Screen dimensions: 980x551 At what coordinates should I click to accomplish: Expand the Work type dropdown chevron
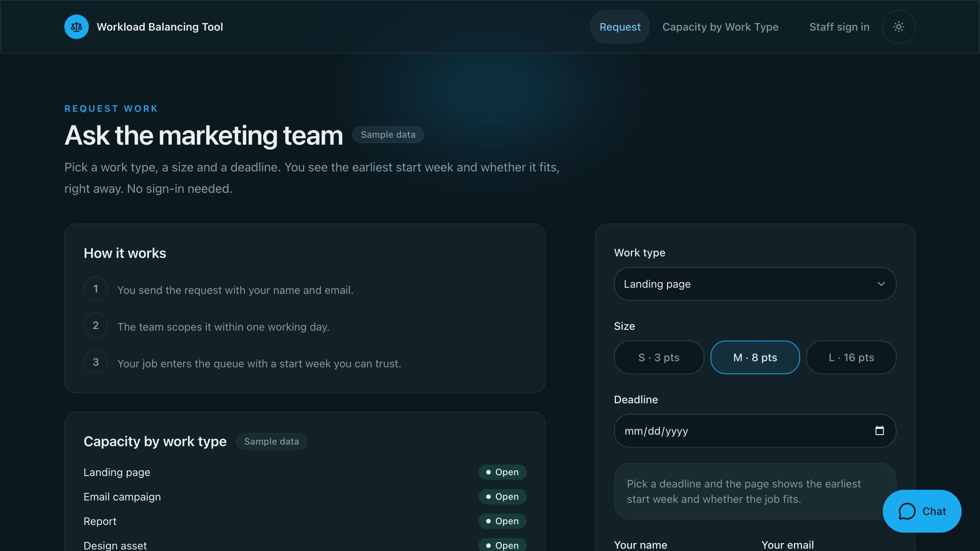(881, 284)
